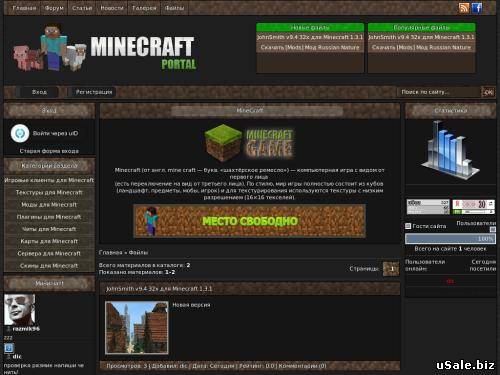This screenshot has height=375, width=500.
Task: Click the Yandex counter badge
Action: pyautogui.click(x=473, y=207)
